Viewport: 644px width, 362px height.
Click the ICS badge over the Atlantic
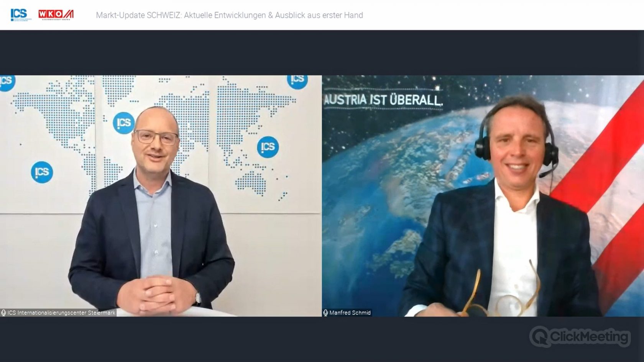click(x=124, y=123)
